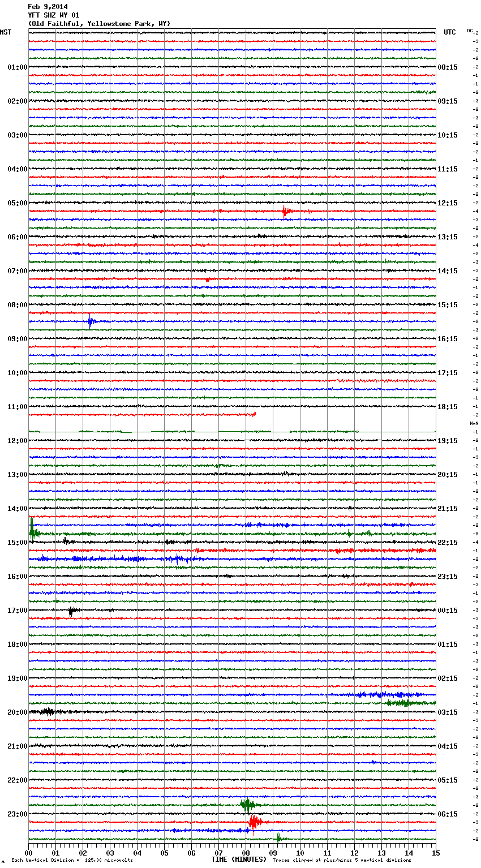The height and width of the screenshot is (868, 481).
Task: Select the '08:00' MST hour label
Action: (x=18, y=305)
